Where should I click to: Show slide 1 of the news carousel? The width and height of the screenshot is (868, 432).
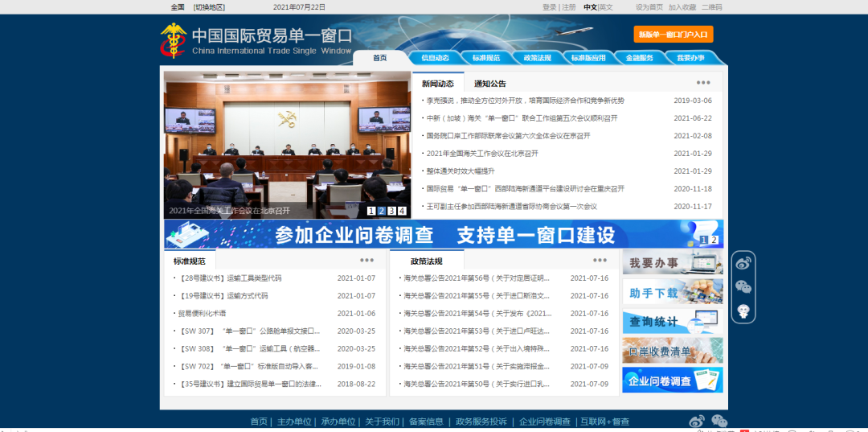(371, 211)
